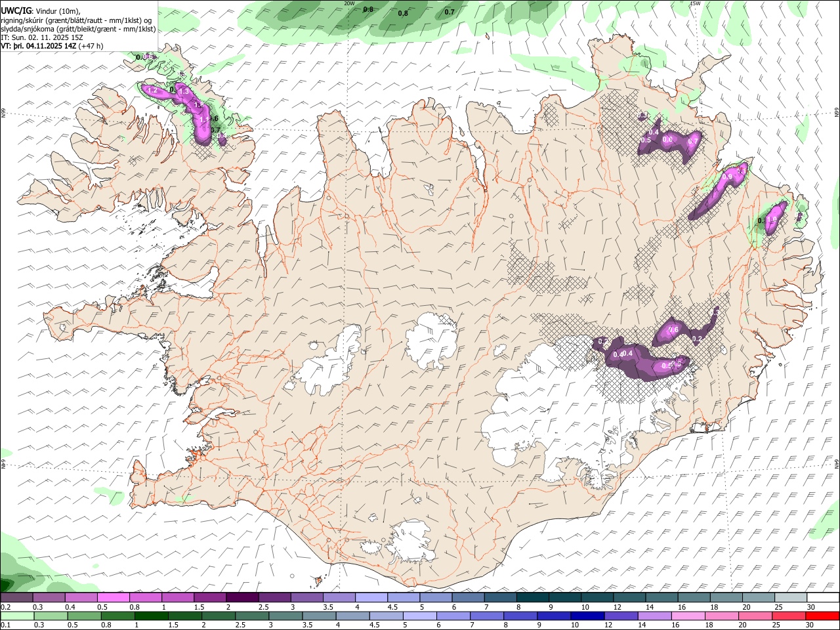Click the '0.6' value north of Vatnajökull

point(673,329)
